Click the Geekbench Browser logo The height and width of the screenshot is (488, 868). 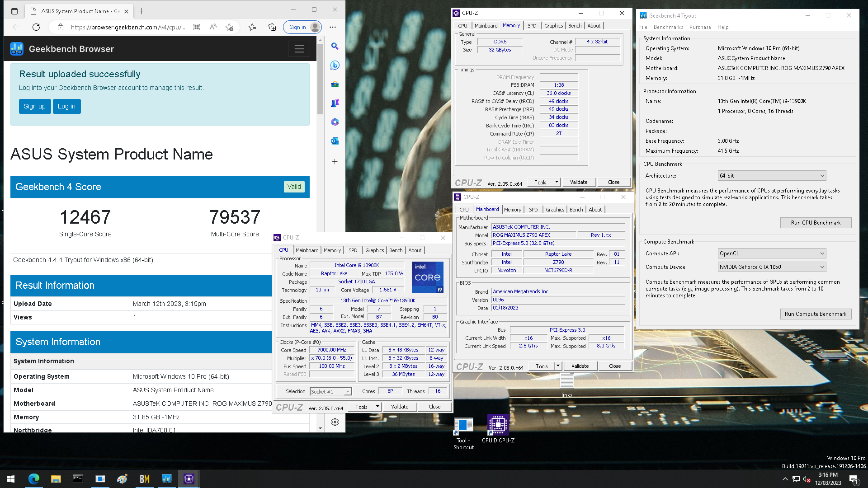coord(17,49)
